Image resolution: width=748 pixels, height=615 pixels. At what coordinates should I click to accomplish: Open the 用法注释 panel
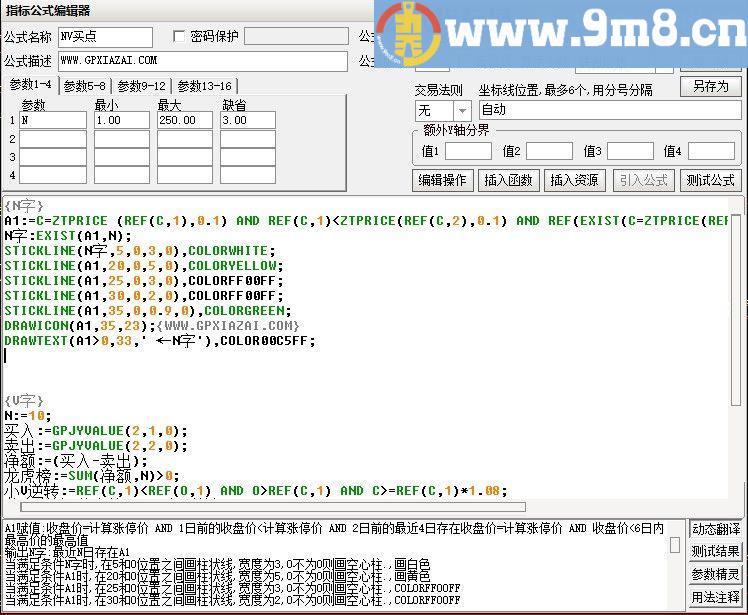[x=716, y=597]
